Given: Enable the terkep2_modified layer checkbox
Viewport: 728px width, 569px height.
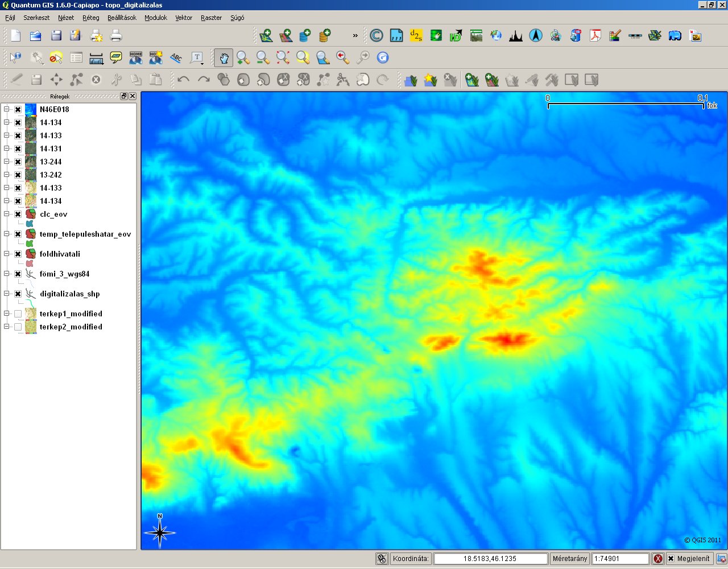Looking at the screenshot, I should click(x=18, y=327).
